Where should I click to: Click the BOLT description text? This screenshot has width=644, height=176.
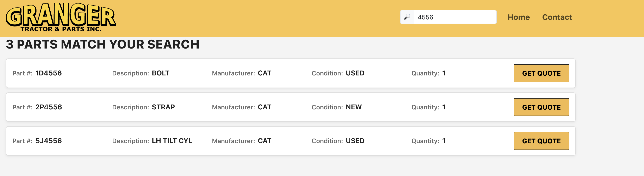point(161,73)
